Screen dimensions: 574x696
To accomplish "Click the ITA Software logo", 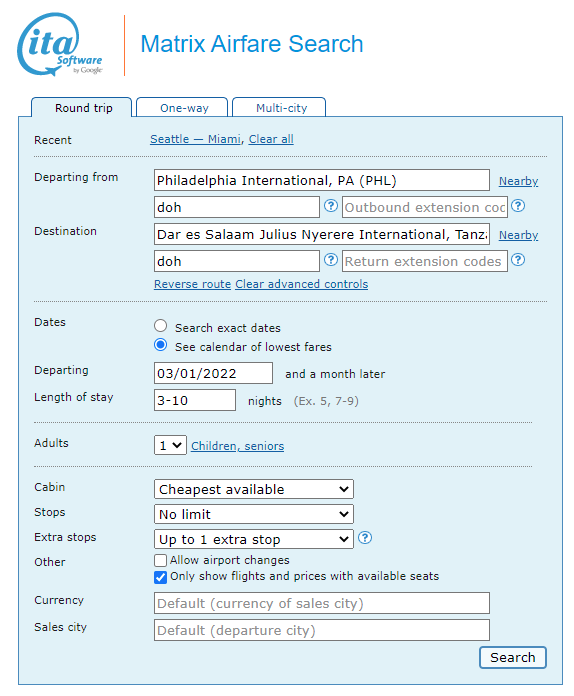I will tap(59, 45).
